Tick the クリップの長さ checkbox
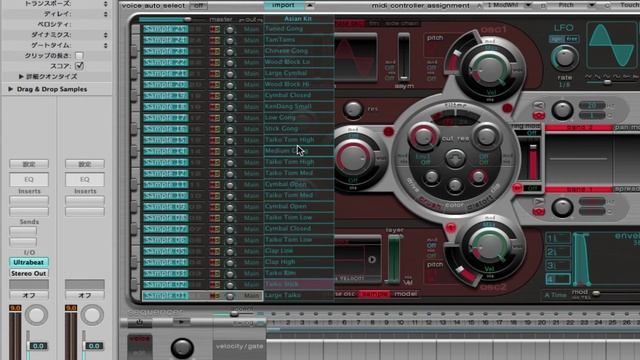 point(79,55)
